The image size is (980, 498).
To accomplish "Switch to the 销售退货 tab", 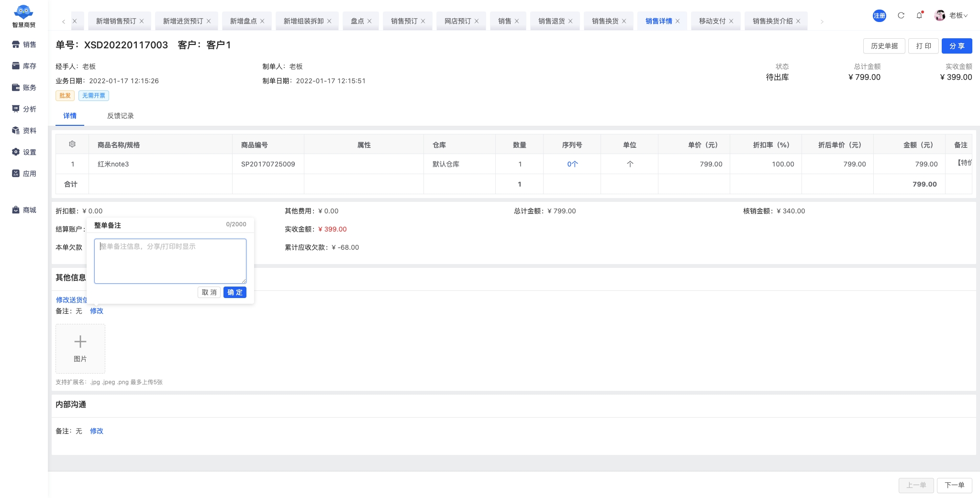I will coord(552,21).
